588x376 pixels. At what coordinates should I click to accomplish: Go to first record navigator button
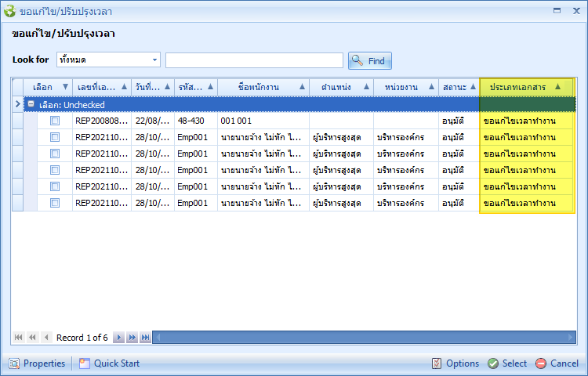tap(18, 338)
